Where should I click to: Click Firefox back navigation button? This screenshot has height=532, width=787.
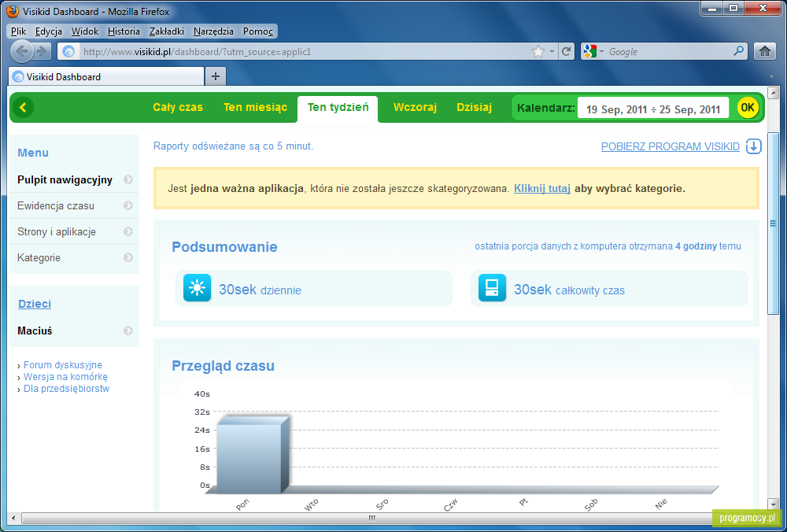pos(21,51)
